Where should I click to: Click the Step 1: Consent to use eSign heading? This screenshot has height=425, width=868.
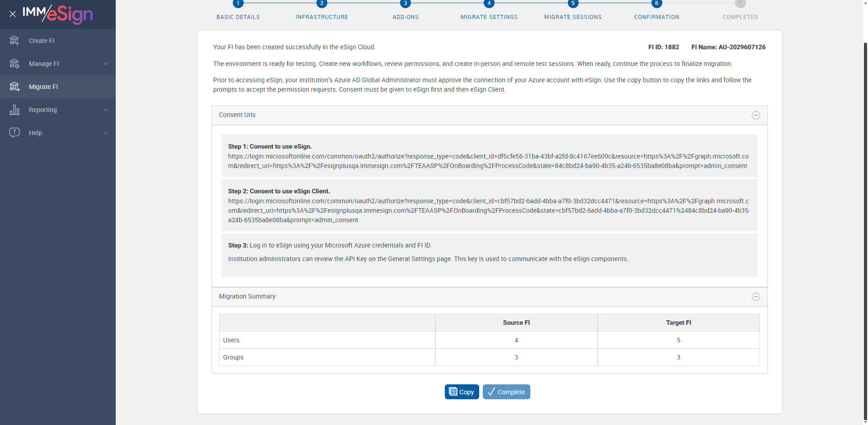pyautogui.click(x=270, y=146)
